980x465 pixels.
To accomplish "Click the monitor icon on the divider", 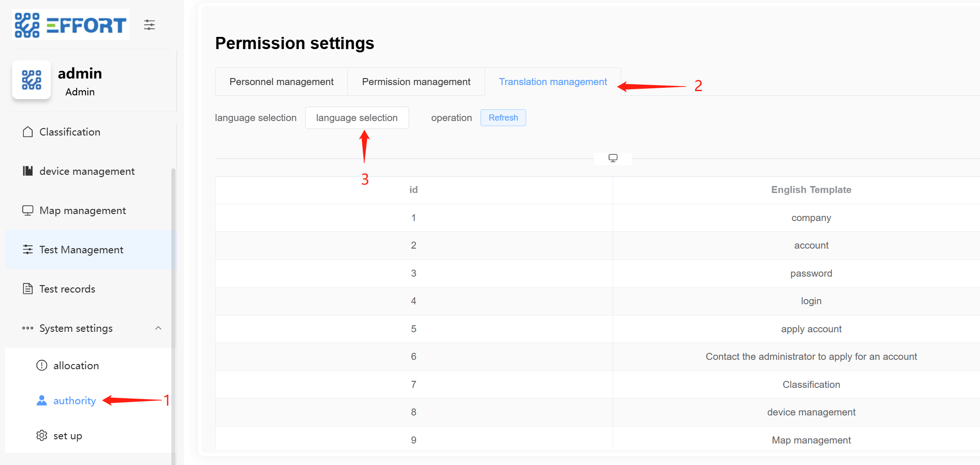I will 613,158.
